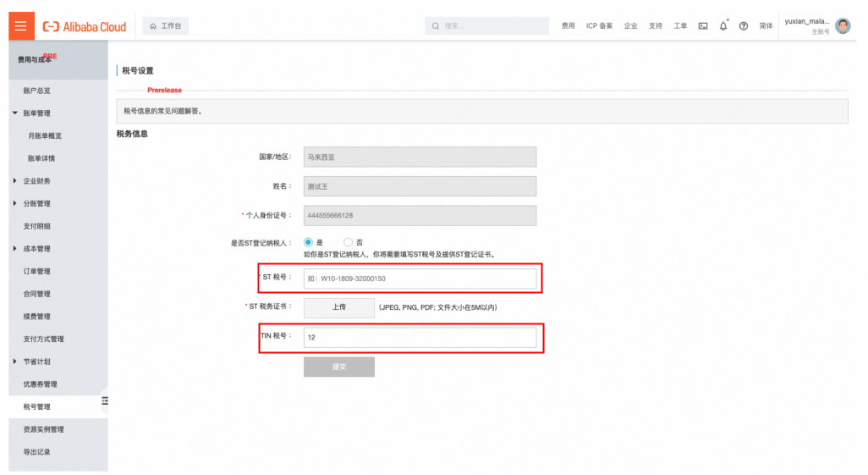Expand the 成本管理 section arrow
868x475 pixels.
click(15, 248)
